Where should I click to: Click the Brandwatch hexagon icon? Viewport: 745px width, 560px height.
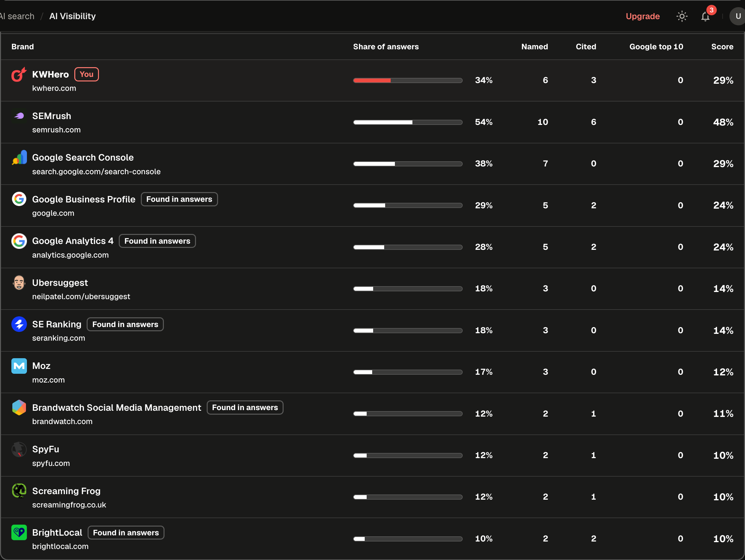(19, 408)
